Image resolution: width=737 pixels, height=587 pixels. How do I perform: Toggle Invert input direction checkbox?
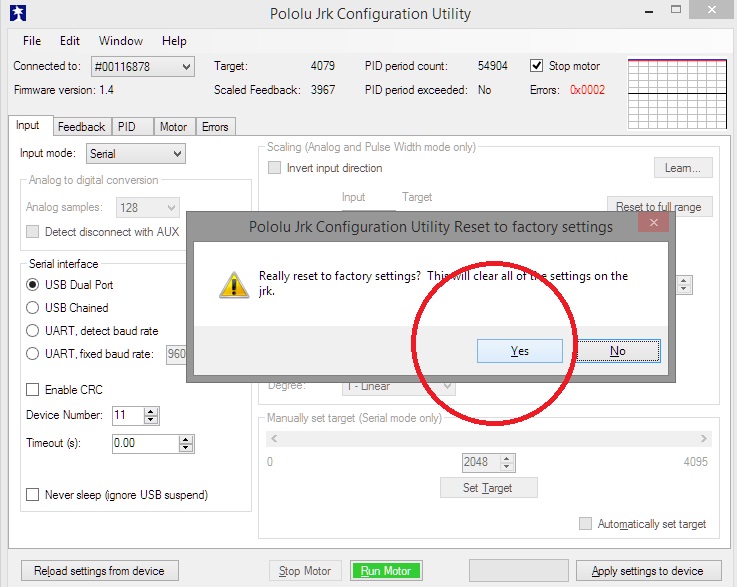click(274, 168)
